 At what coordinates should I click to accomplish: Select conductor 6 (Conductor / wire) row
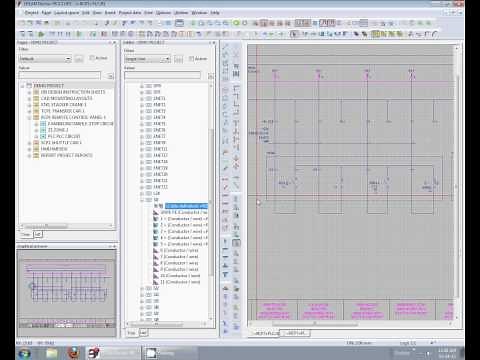(179, 250)
